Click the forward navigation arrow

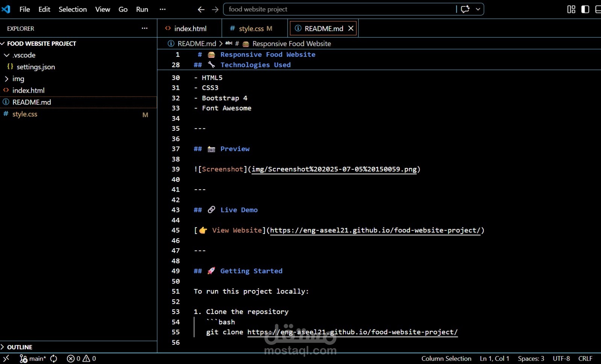(x=215, y=9)
